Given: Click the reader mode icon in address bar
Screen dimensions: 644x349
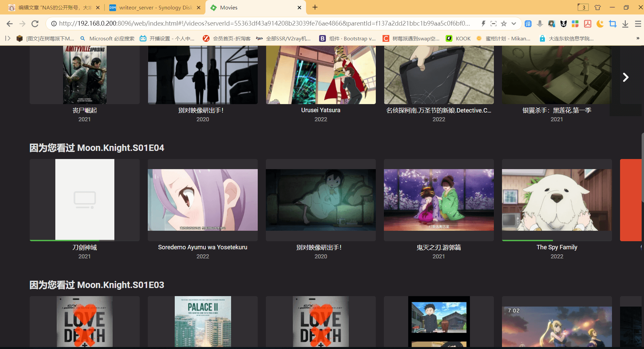Looking at the screenshot, I should tap(494, 24).
